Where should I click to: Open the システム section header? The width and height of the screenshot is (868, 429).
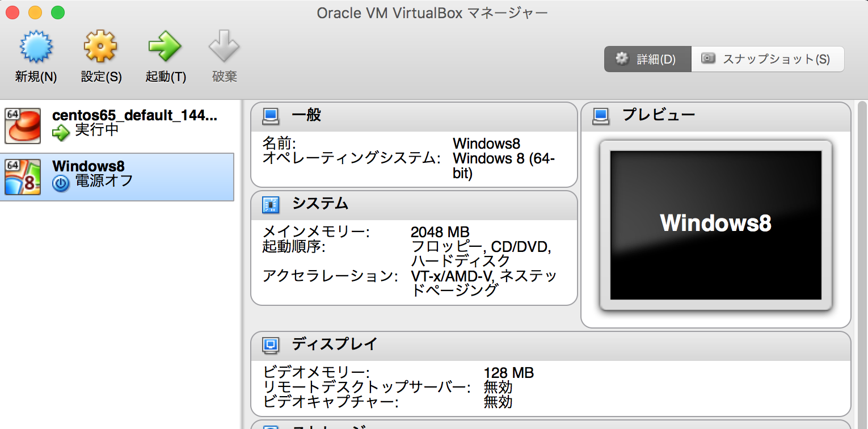pyautogui.click(x=414, y=205)
